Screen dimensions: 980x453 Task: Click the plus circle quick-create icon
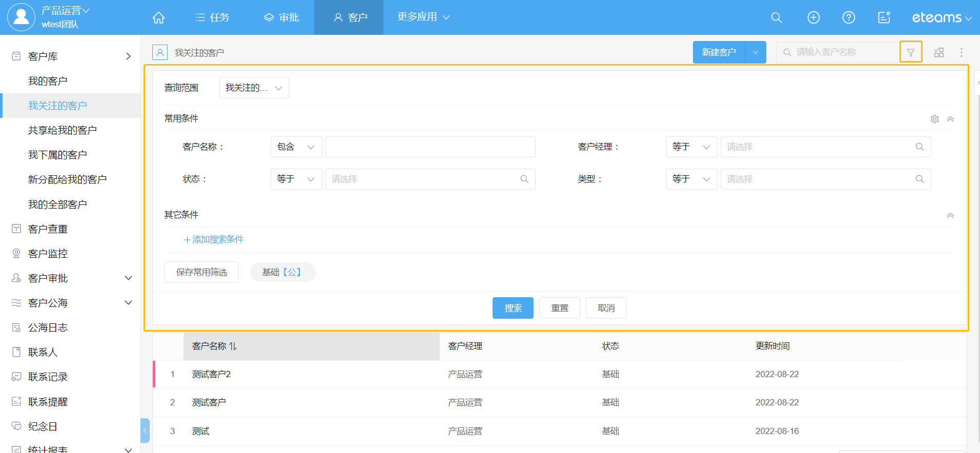click(813, 17)
